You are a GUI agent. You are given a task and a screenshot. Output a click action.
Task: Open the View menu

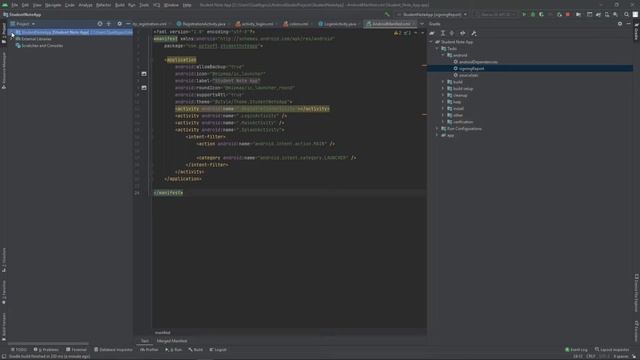point(37,5)
